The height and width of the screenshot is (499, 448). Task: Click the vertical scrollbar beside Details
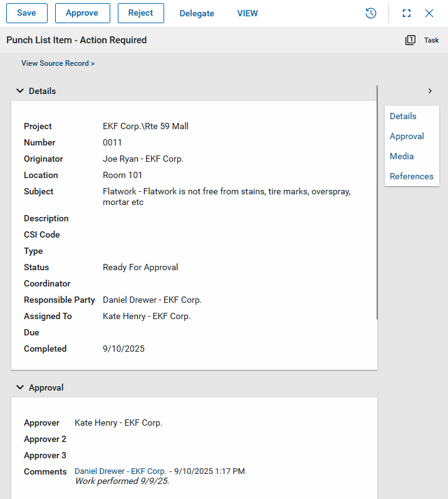click(x=377, y=201)
